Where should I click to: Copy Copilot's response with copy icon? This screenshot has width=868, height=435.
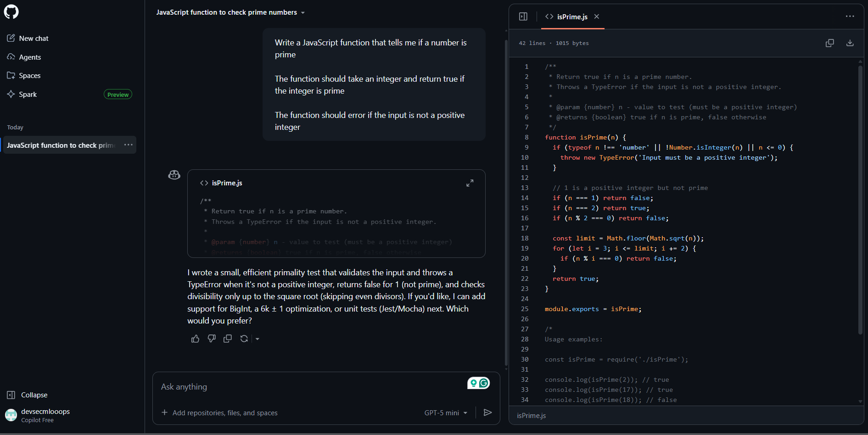coord(227,339)
